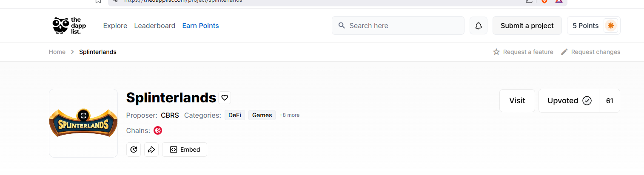Visit the Splinterlands project site
The height and width of the screenshot is (175, 644).
click(x=517, y=101)
